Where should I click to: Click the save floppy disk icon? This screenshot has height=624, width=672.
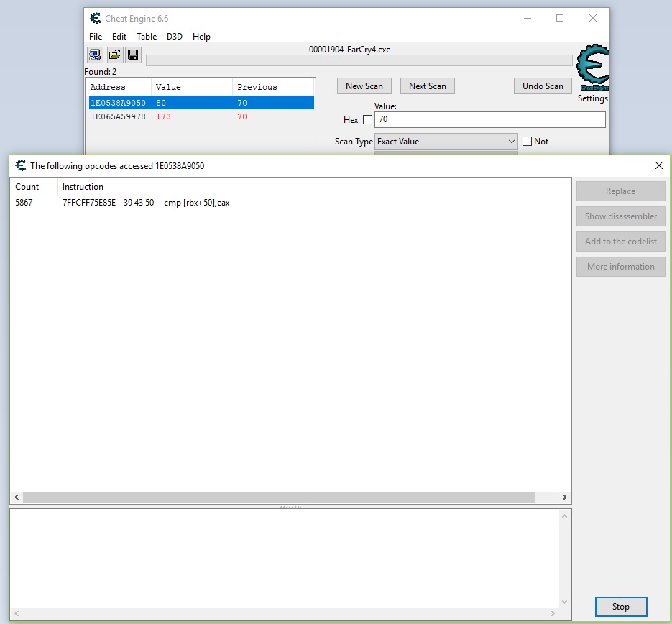[133, 55]
